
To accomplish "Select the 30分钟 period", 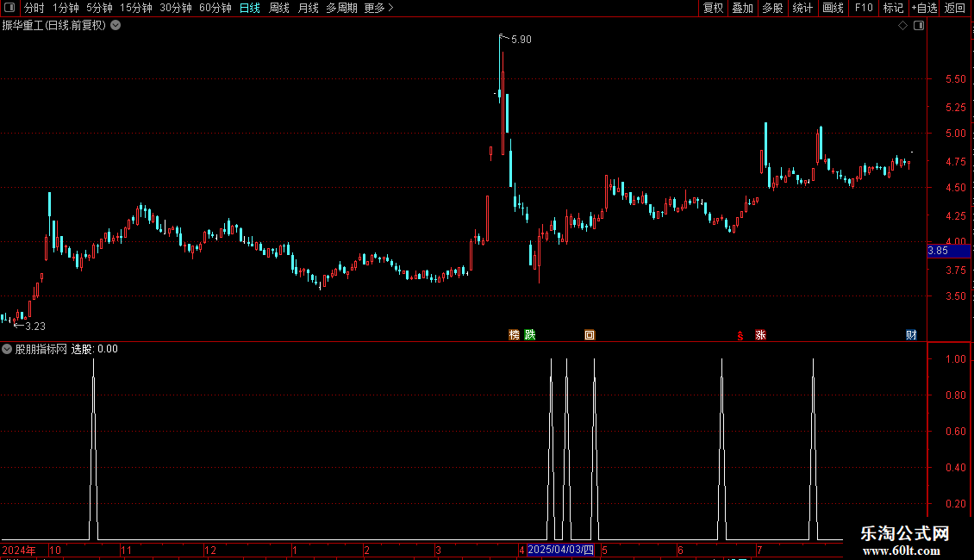I will [x=175, y=8].
